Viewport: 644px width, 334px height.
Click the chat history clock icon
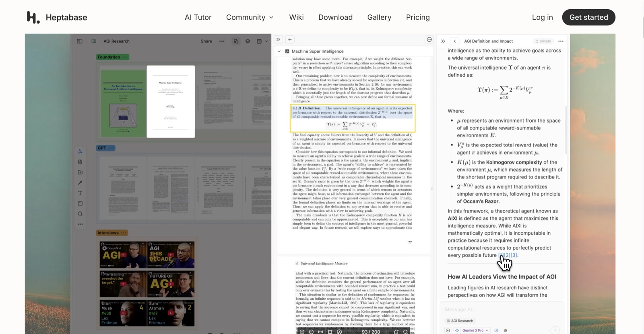pos(496,330)
